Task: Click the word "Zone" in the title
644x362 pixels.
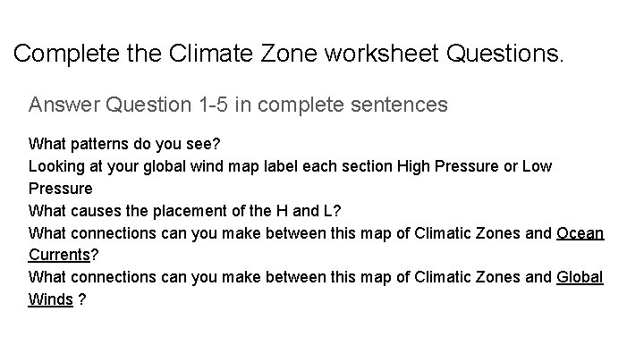Action: coord(289,53)
